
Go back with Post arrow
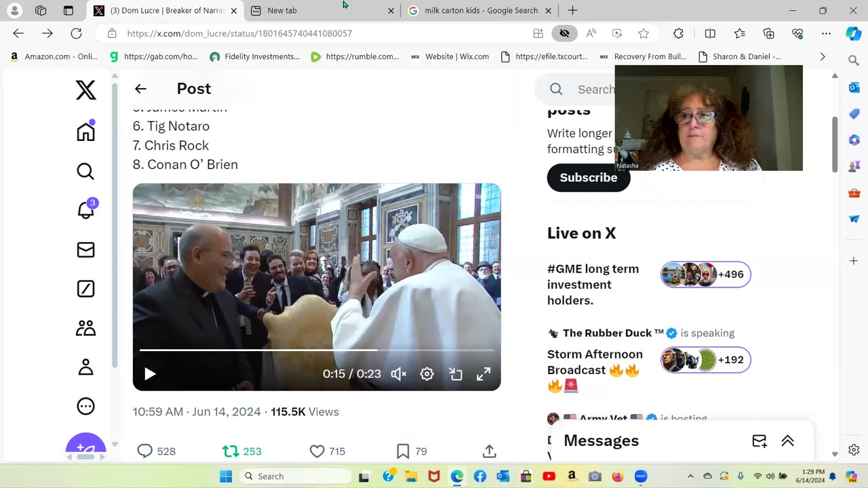point(140,89)
